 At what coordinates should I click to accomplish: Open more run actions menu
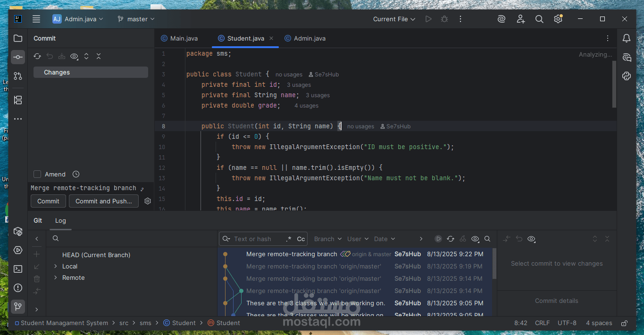460,19
